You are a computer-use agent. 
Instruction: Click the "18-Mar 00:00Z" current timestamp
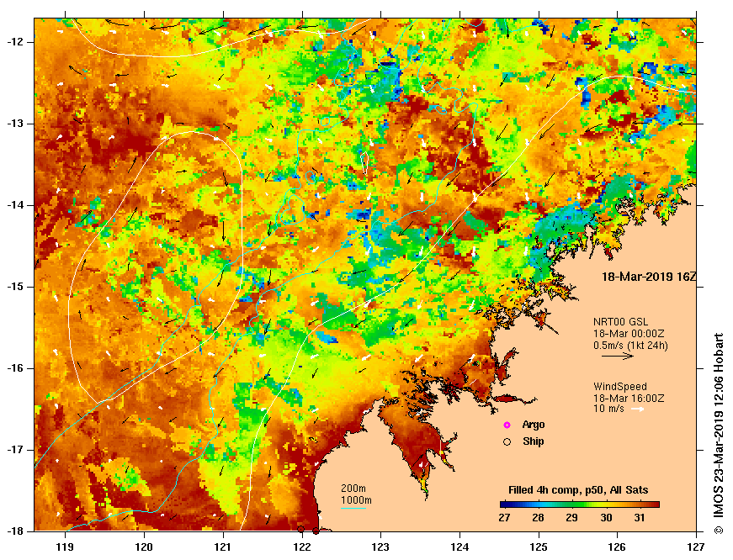(x=629, y=334)
